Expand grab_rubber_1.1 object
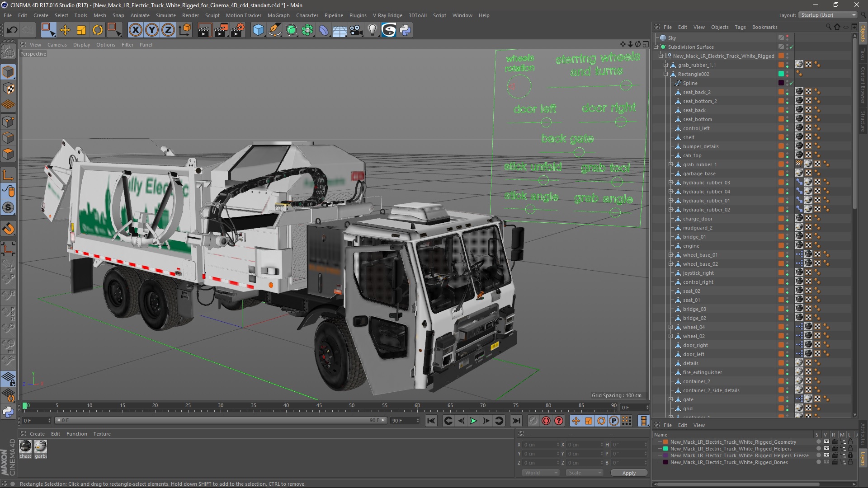This screenshot has width=868, height=488. (666, 65)
